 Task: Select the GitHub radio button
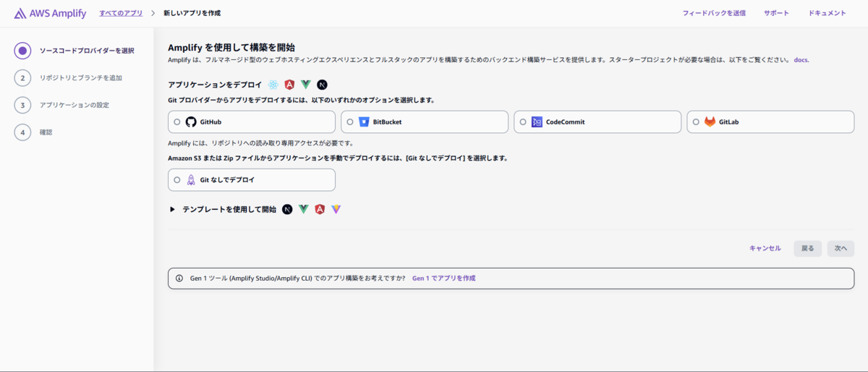(177, 122)
